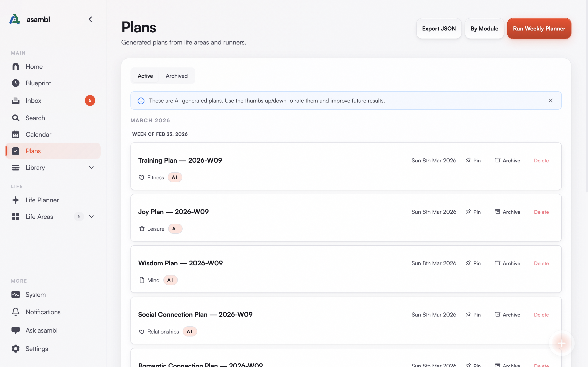Open the Calendar page

38,134
